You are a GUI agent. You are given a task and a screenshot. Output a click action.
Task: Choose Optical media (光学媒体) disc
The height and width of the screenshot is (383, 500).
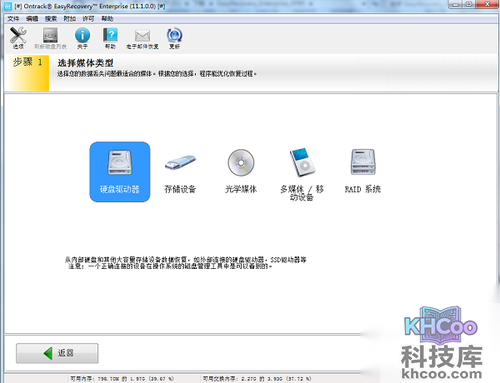[x=241, y=172]
